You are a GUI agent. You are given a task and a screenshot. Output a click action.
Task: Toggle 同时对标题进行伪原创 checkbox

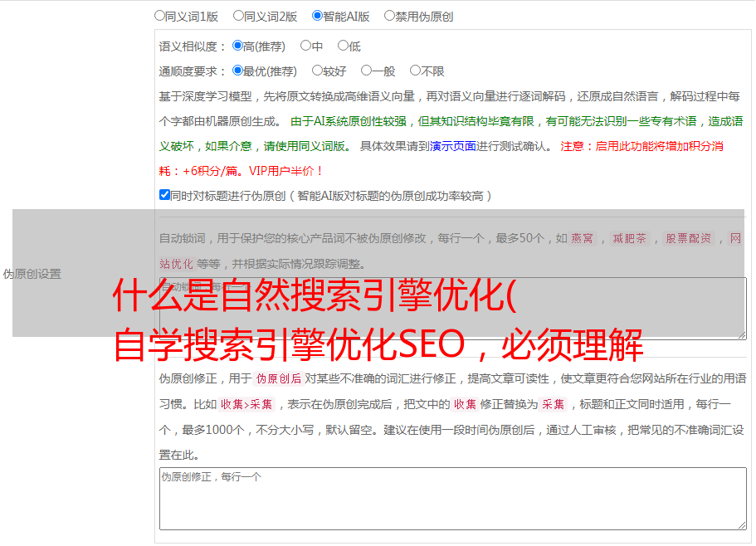164,195
